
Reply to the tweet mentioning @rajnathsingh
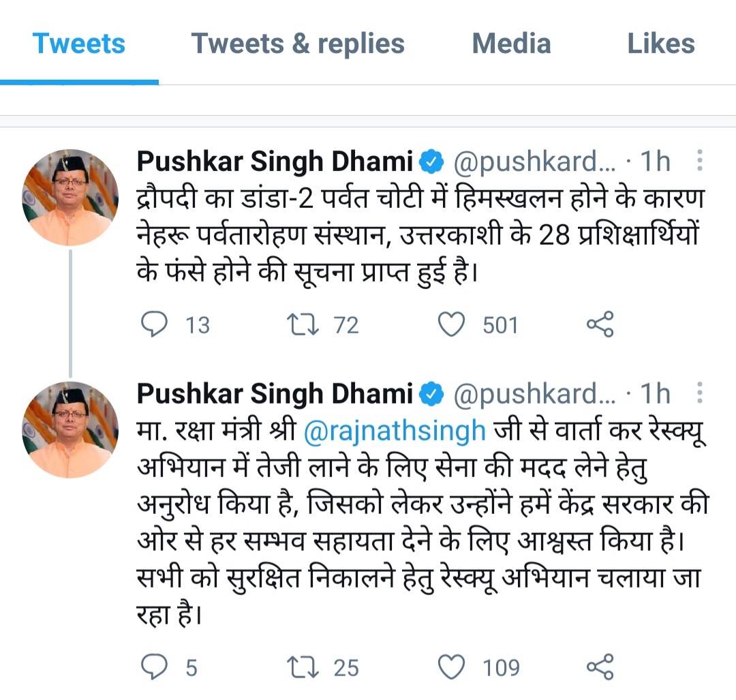pyautogui.click(x=154, y=667)
